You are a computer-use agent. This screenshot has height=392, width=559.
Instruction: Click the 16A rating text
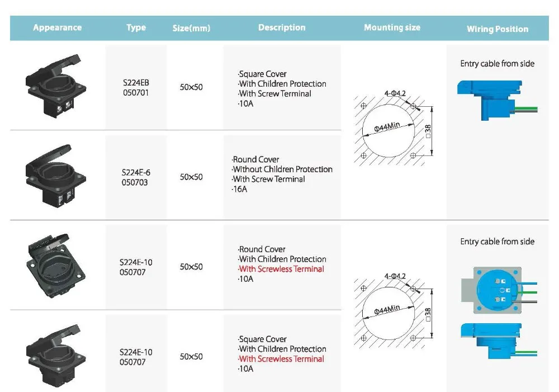240,190
